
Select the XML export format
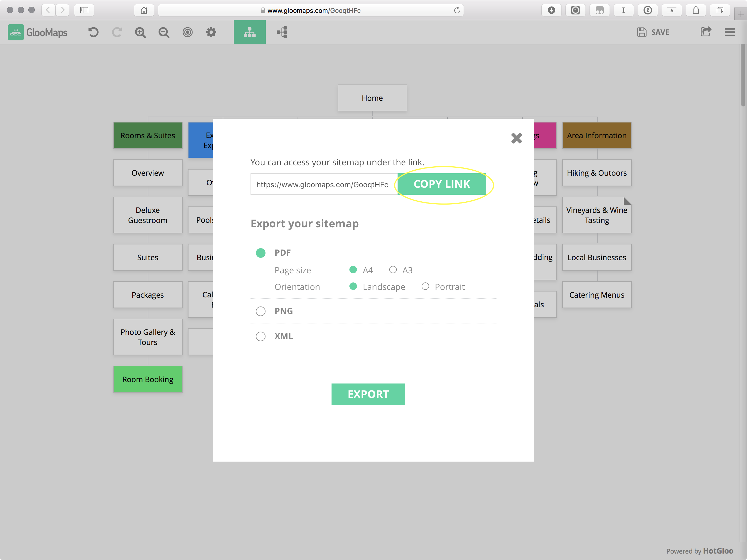coord(261,336)
